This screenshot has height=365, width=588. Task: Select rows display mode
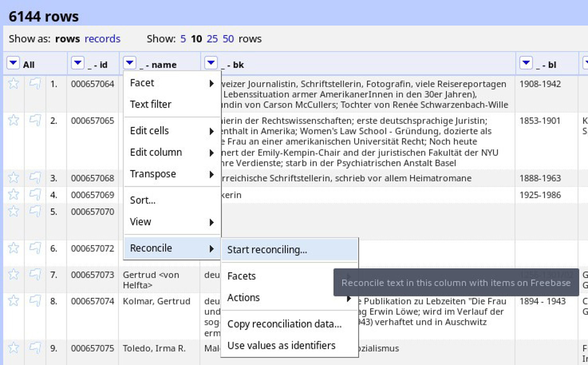pyautogui.click(x=67, y=39)
